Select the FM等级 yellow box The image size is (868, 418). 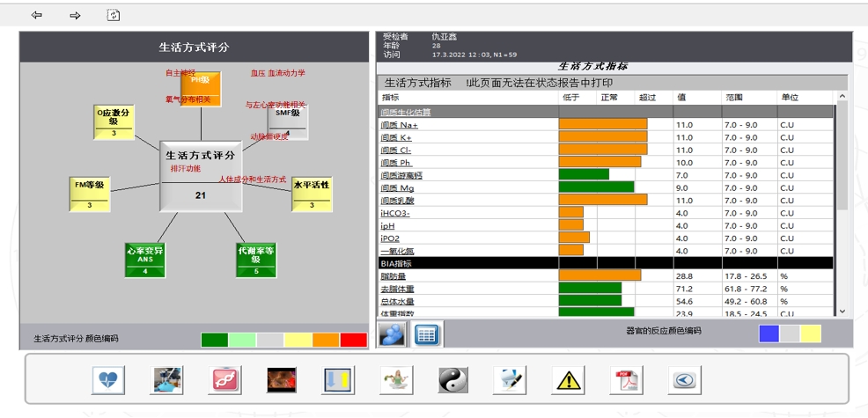89,194
